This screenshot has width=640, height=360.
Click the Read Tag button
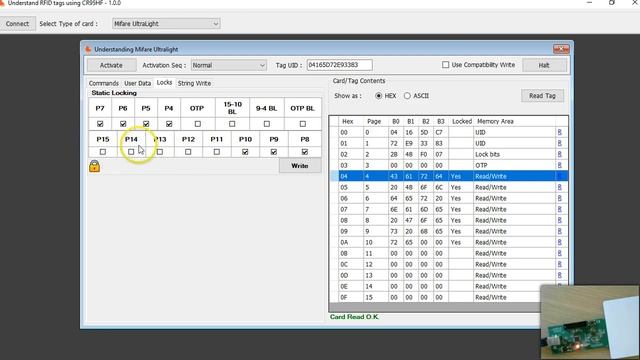pos(542,96)
